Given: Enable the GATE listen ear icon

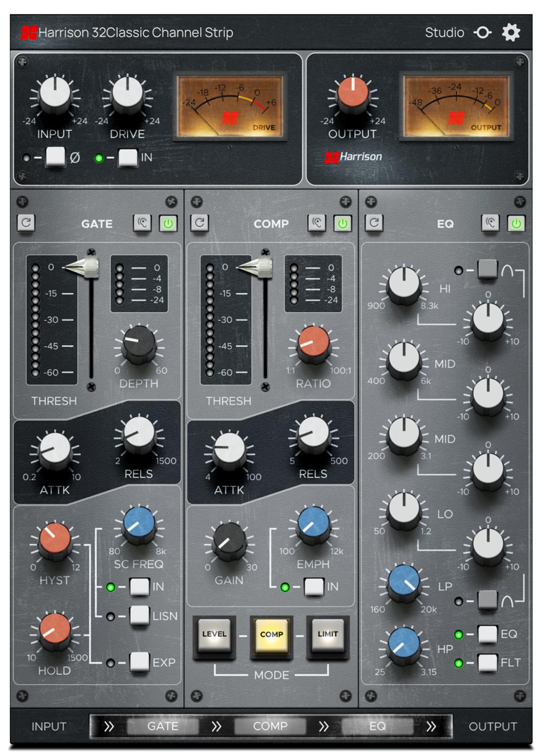Looking at the screenshot, I should 142,223.
